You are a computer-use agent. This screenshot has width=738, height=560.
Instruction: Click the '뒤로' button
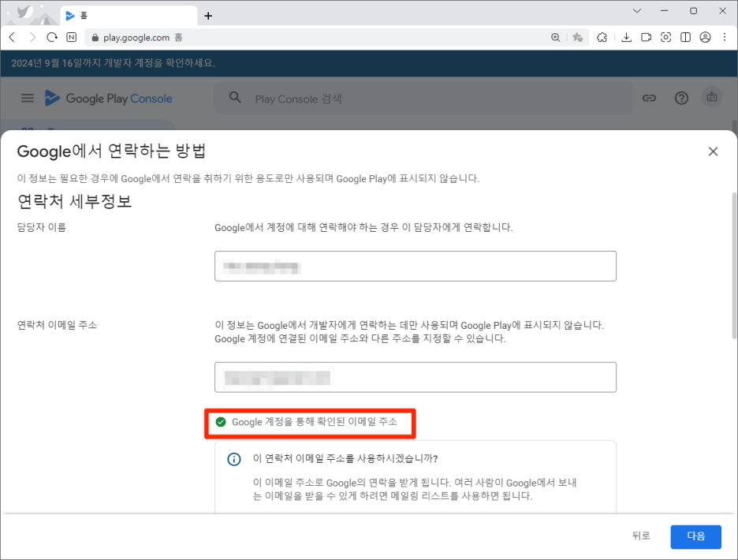(x=641, y=536)
